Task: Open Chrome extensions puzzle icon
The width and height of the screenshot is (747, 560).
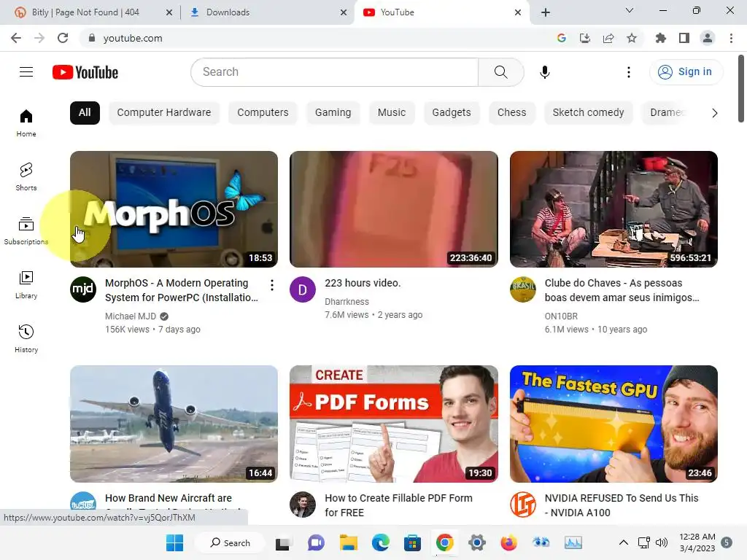Action: click(660, 38)
